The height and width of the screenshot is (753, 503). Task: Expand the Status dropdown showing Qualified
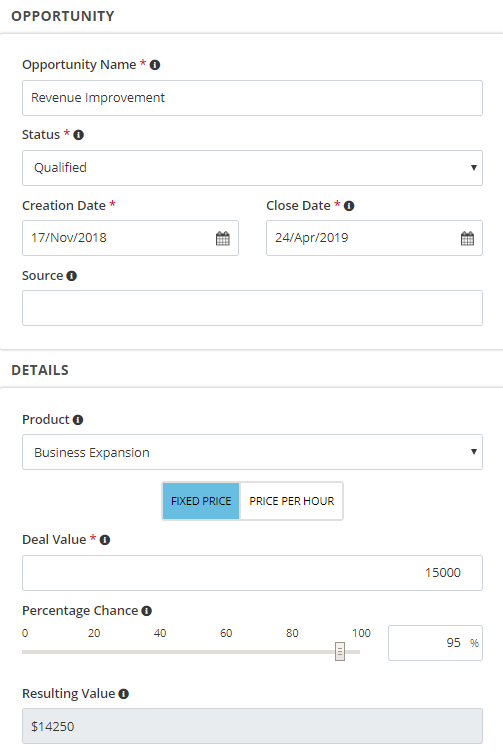point(252,168)
